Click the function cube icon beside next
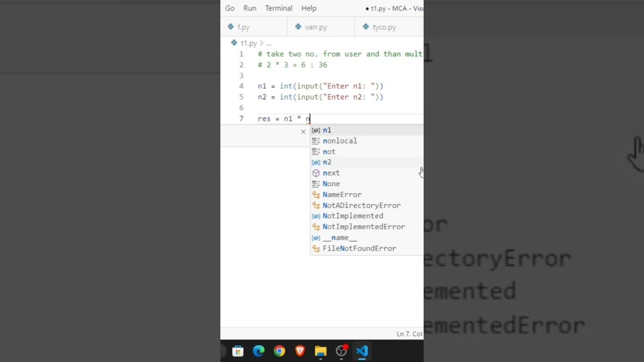Screen dimensions: 644x362 point(316,173)
